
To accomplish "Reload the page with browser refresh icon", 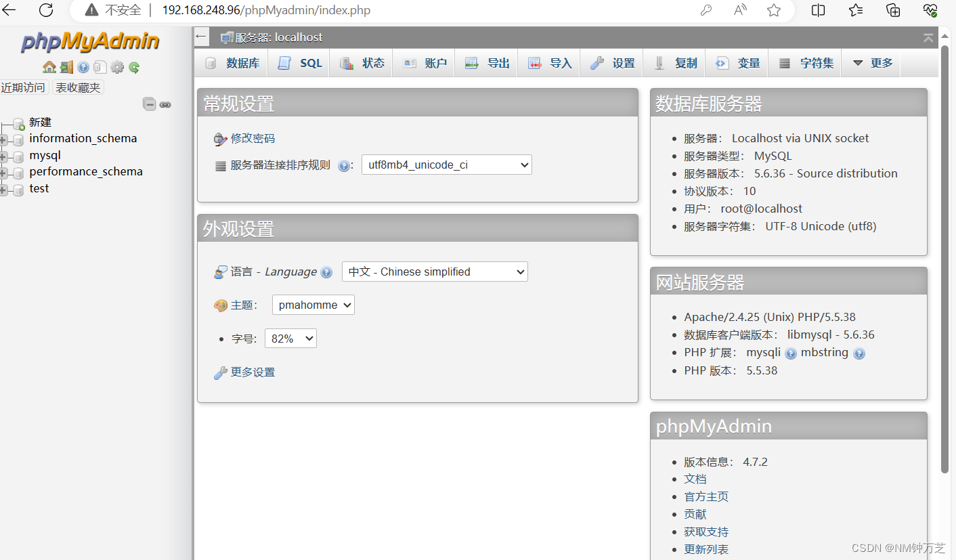I will click(x=45, y=10).
